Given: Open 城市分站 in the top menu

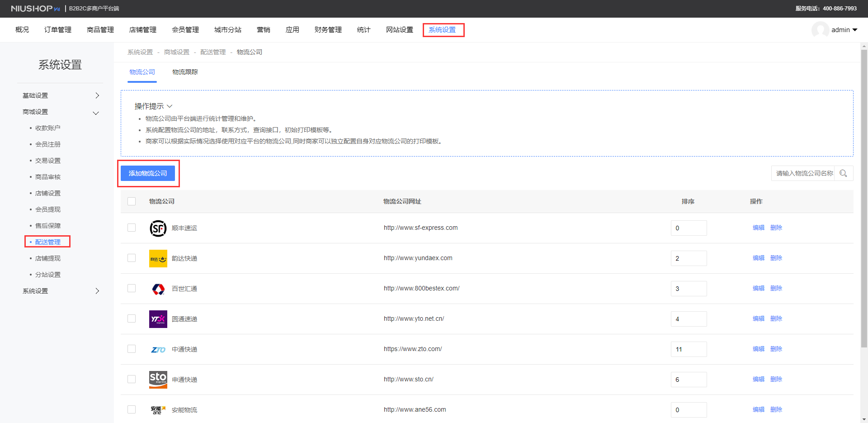Looking at the screenshot, I should (x=228, y=30).
